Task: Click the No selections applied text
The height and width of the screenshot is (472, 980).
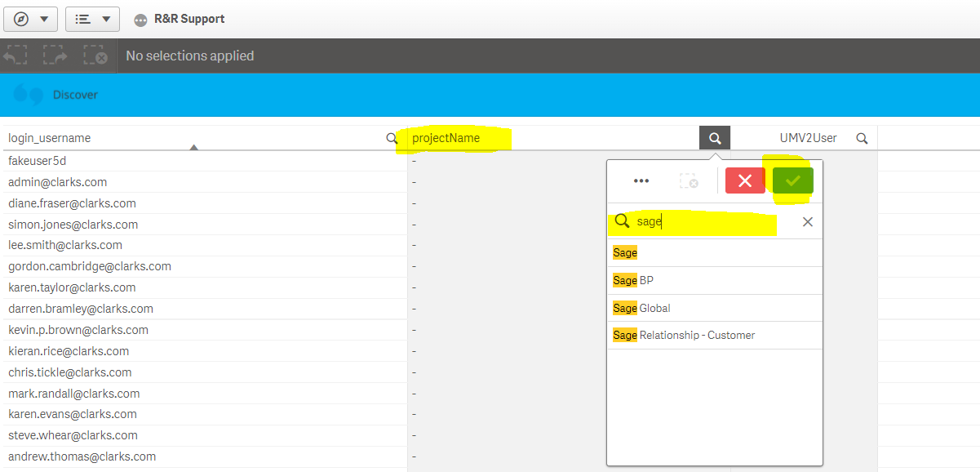Action: (x=190, y=56)
